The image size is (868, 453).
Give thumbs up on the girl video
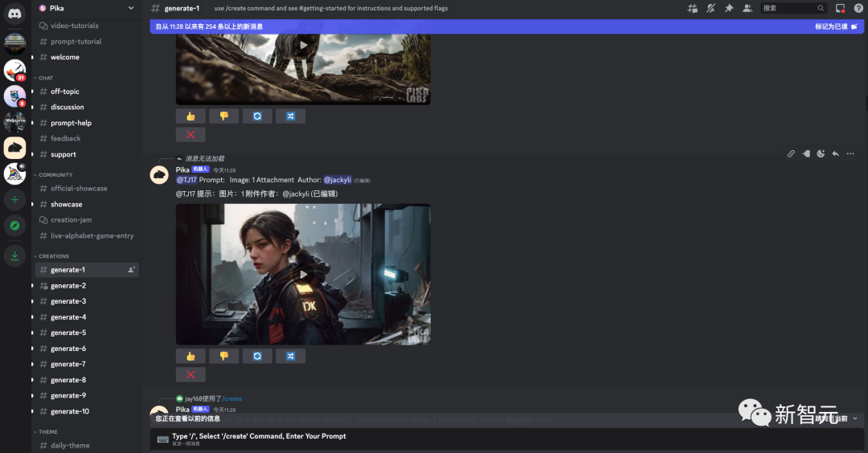pyautogui.click(x=190, y=356)
